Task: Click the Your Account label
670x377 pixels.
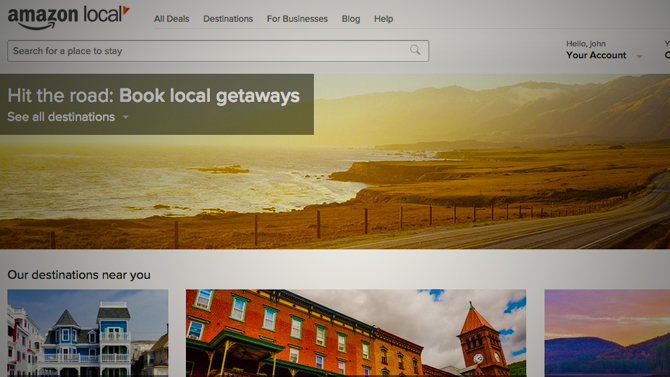Action: click(x=596, y=55)
